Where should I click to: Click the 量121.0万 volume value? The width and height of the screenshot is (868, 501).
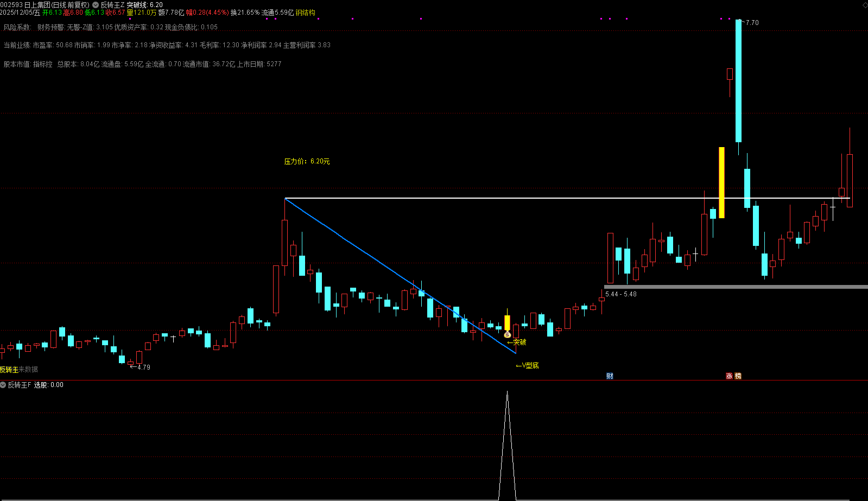(x=141, y=12)
